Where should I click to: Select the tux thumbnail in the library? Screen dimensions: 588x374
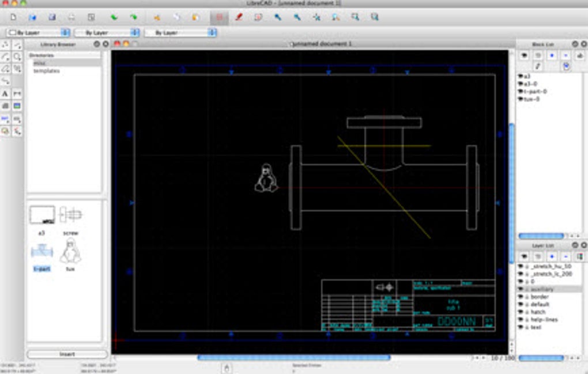click(x=70, y=251)
